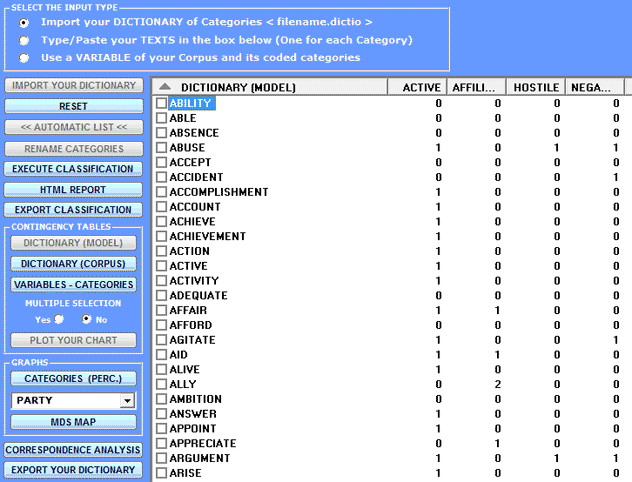Check the ACHIEVEMENT checkbox
The height and width of the screenshot is (482, 632).
point(162,236)
